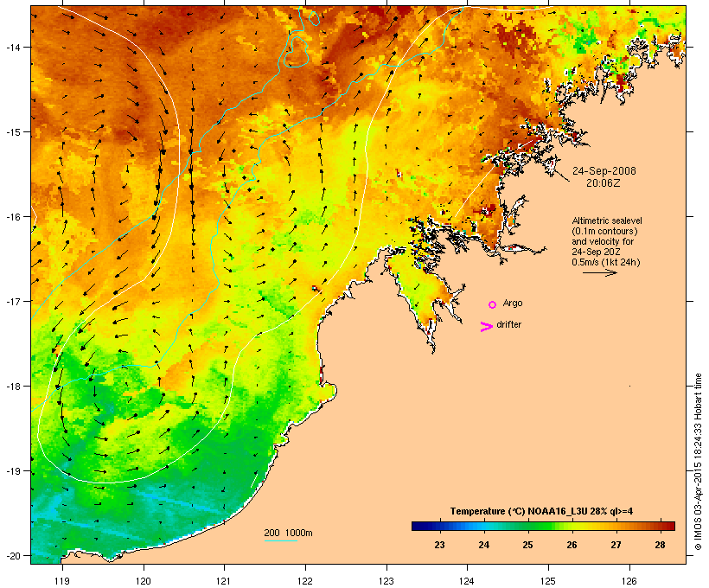Click the '121' longitude axis label

(x=224, y=581)
